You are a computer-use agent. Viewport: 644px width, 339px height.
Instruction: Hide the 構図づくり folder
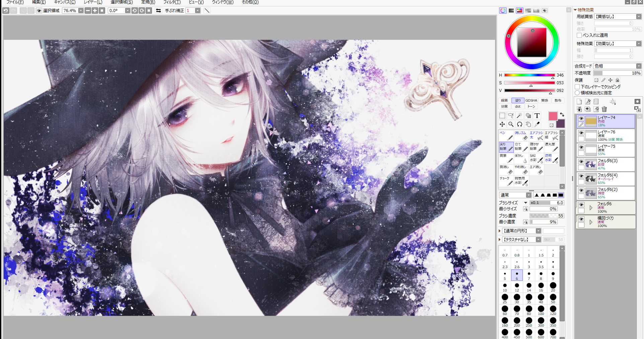coord(581,219)
